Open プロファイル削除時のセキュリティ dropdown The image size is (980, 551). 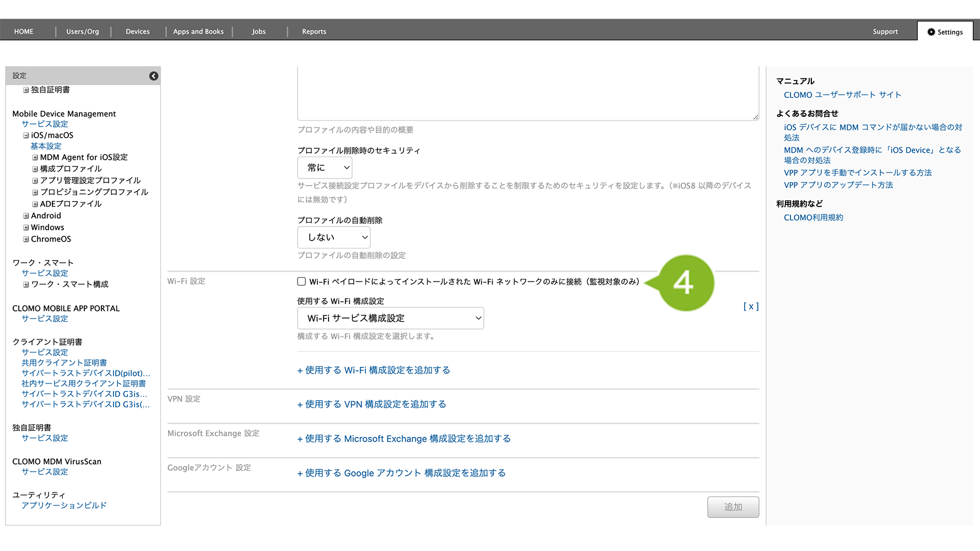pos(325,168)
